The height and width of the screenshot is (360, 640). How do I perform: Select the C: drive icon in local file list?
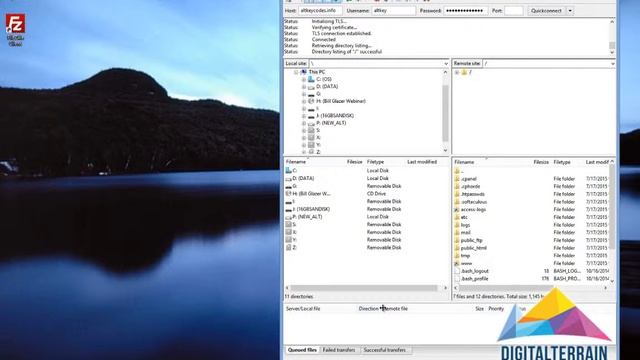289,171
